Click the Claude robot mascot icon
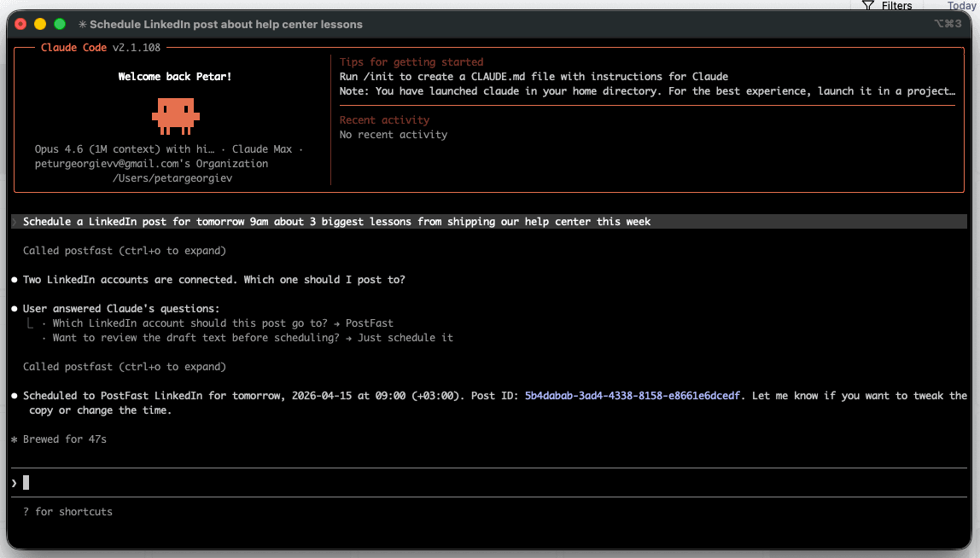Viewport: 980px width, 558px height. (x=175, y=115)
